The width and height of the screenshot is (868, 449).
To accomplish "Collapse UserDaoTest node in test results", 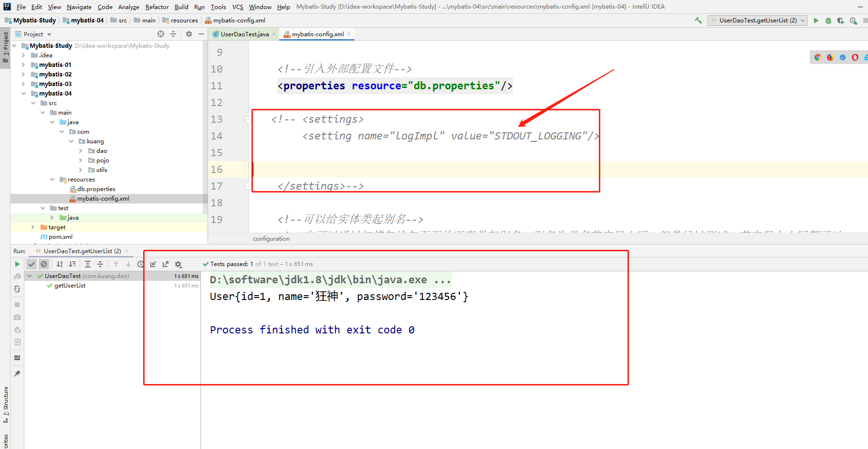I will 30,276.
